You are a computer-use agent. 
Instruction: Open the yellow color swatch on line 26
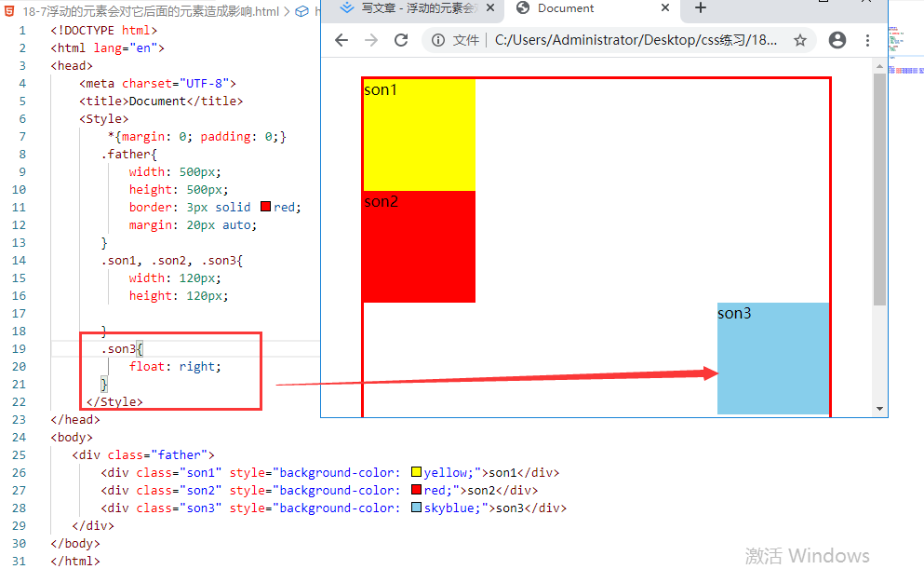(x=416, y=472)
